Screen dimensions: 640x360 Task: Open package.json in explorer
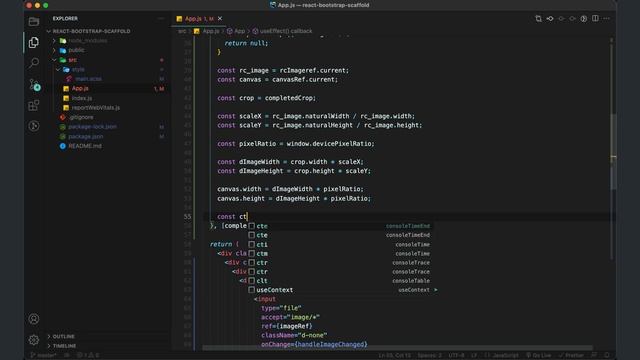pyautogui.click(x=86, y=136)
